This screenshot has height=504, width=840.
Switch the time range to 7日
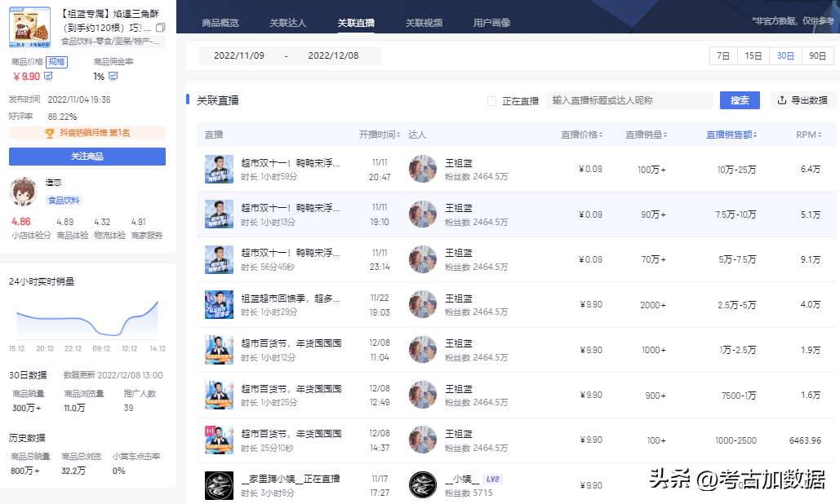click(722, 55)
